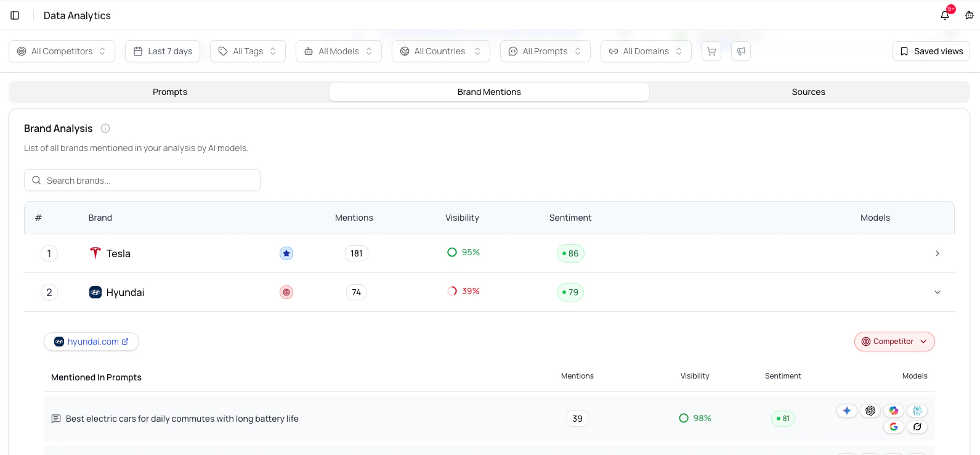Expand the Tesla row chevron
Viewport: 980px width, 455px height.
pos(937,253)
